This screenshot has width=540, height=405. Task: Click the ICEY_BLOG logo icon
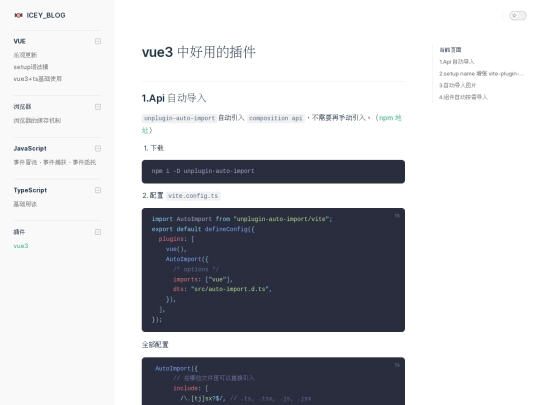pyautogui.click(x=18, y=15)
